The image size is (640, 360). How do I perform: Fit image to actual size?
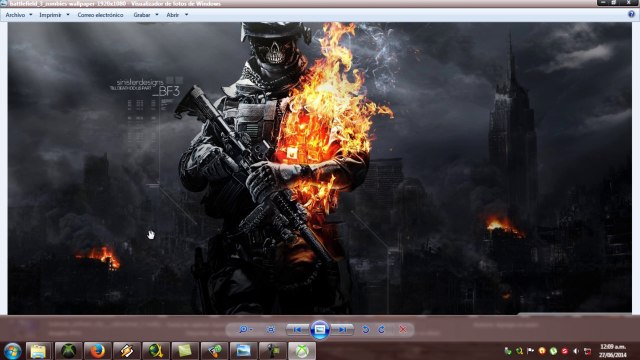[270, 329]
